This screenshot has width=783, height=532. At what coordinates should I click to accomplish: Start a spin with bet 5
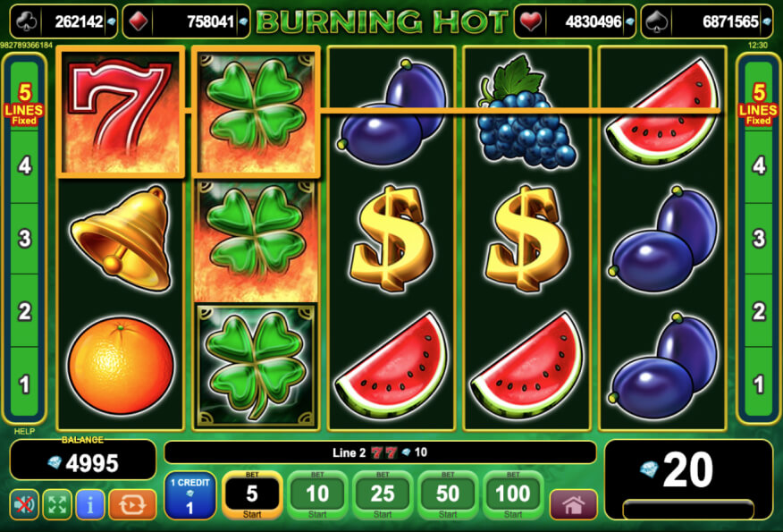click(252, 495)
